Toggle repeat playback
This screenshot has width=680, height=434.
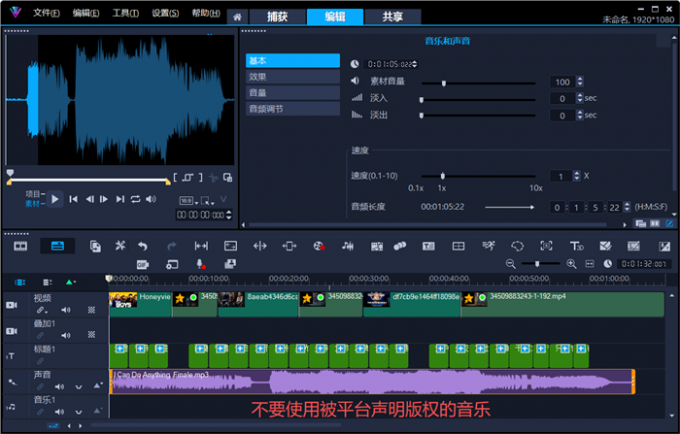[x=136, y=199]
